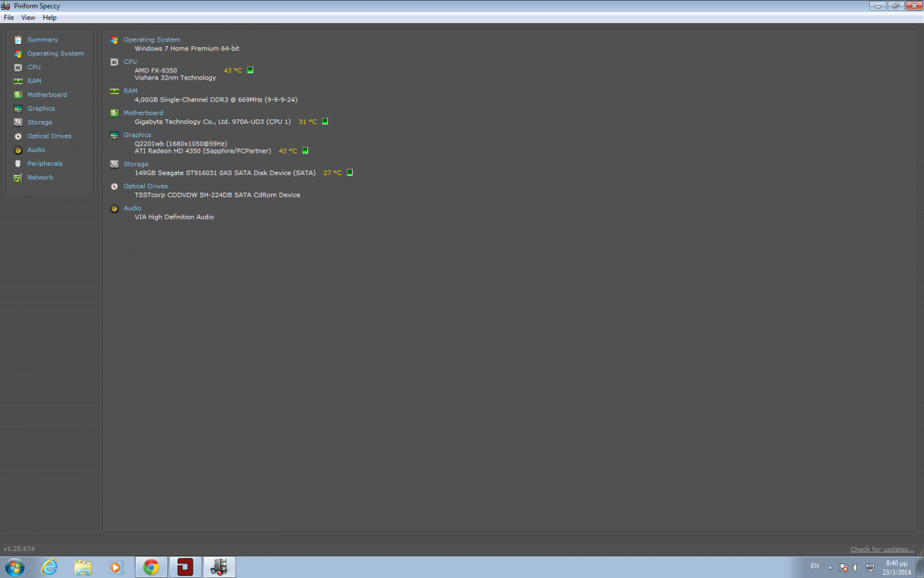924x578 pixels.
Task: Switch to Google Chrome in the taskbar
Action: [151, 567]
